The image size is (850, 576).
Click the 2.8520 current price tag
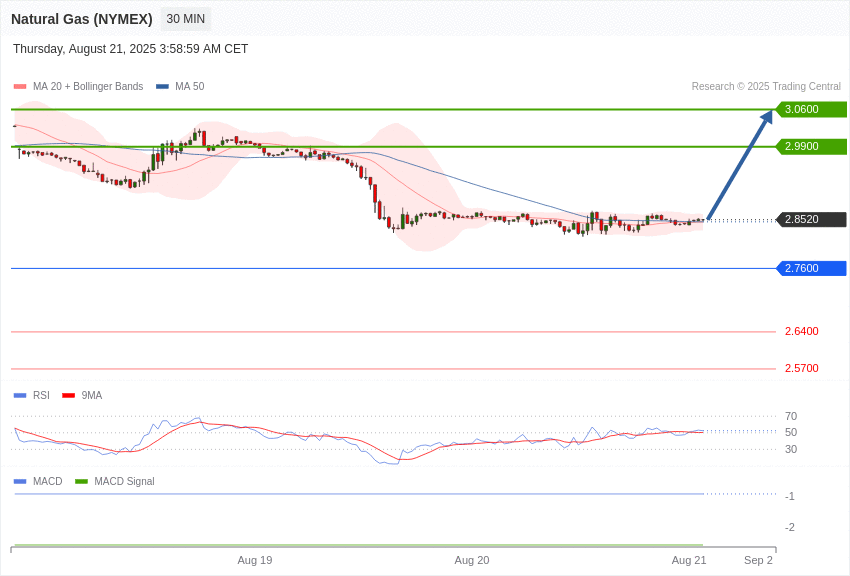coord(811,219)
